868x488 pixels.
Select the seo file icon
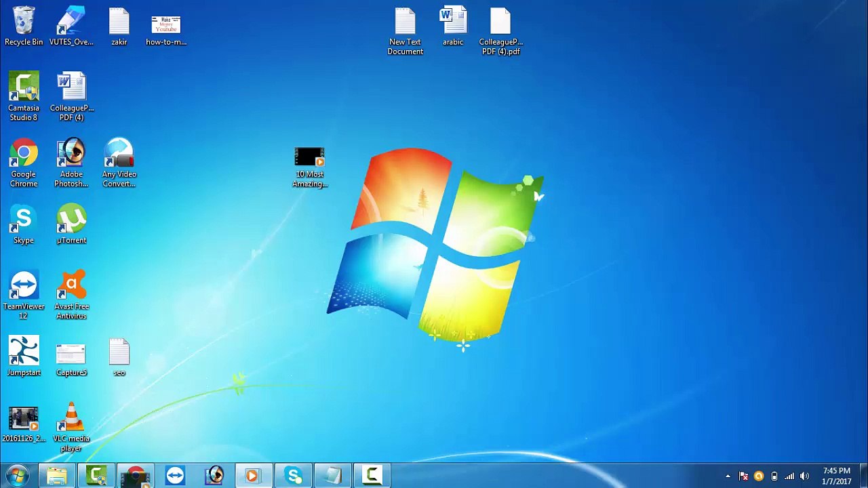coord(119,357)
